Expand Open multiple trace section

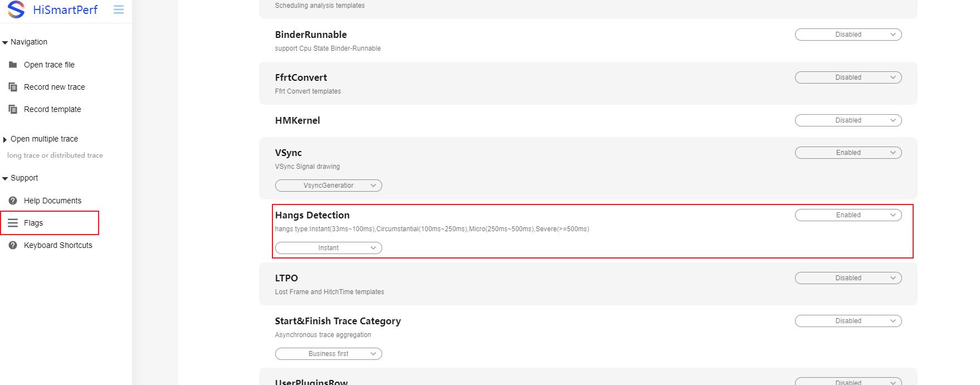(5, 139)
